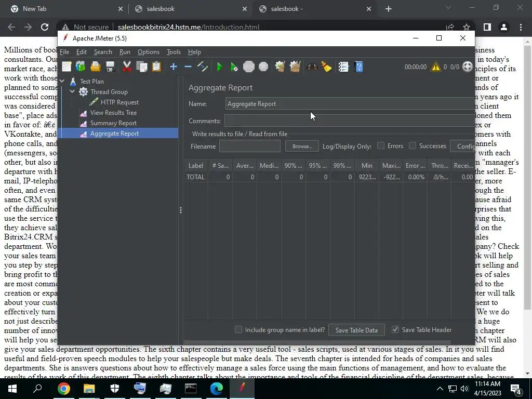Select Summary Report in the tree
532x399 pixels.
(113, 123)
